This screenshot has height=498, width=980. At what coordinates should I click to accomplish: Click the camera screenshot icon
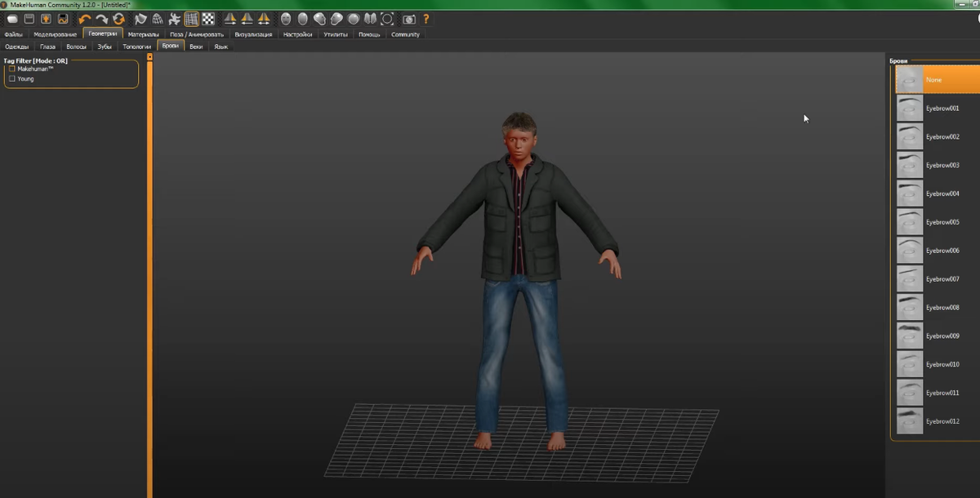click(x=409, y=19)
